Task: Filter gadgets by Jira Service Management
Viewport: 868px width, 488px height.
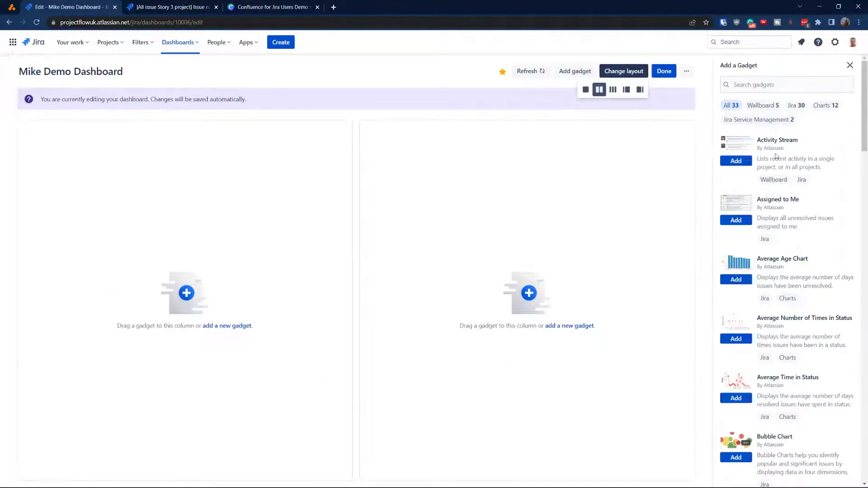Action: (x=758, y=120)
